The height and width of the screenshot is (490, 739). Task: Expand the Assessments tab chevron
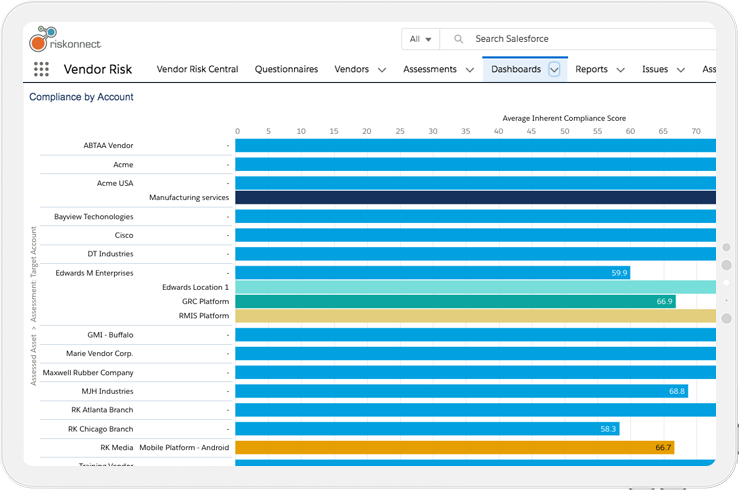(x=470, y=70)
